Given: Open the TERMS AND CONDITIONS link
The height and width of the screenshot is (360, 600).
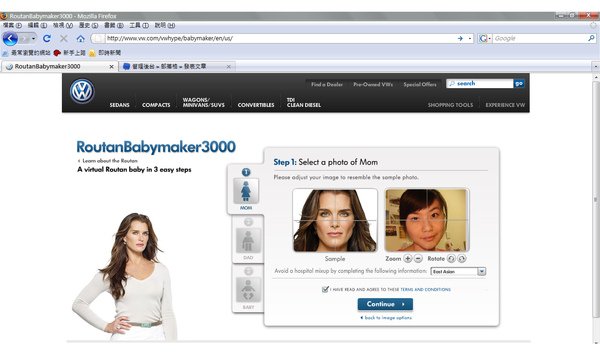Looking at the screenshot, I should point(426,290).
